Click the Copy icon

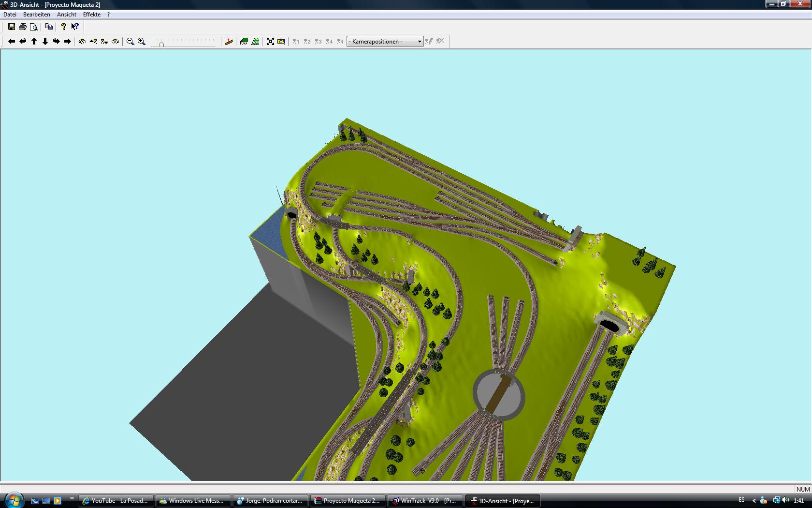click(x=49, y=27)
